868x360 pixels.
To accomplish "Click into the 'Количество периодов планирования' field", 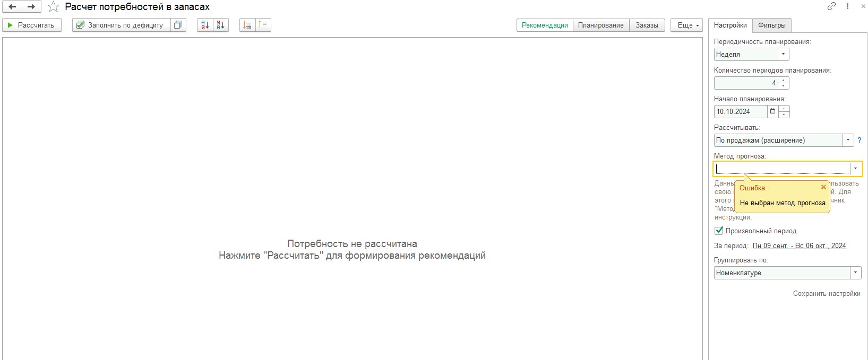I will [x=746, y=83].
